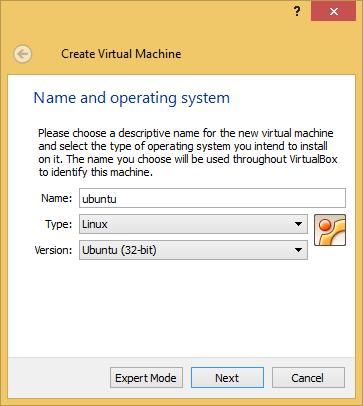Go back using the round arrow icon
The height and width of the screenshot is (406, 363).
pyautogui.click(x=23, y=54)
